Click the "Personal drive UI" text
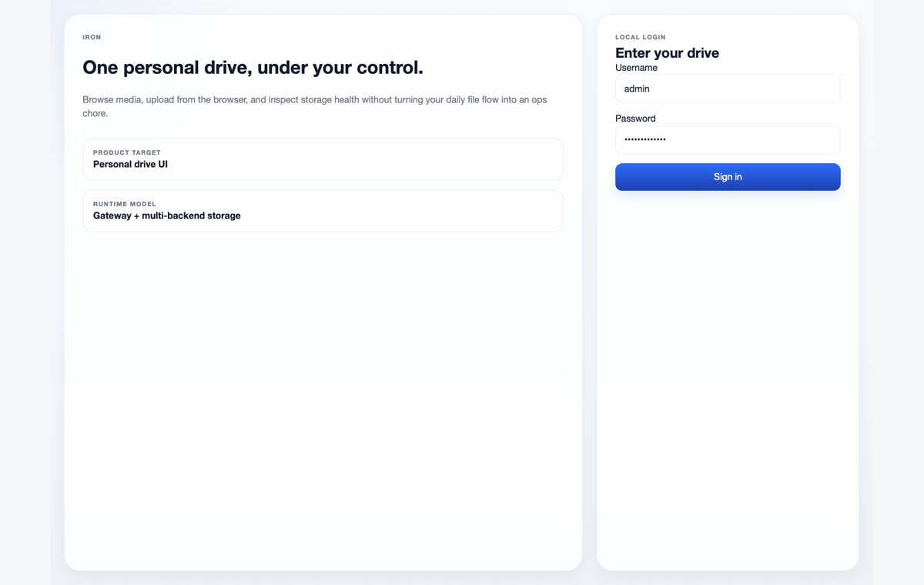The image size is (924, 585). [130, 164]
